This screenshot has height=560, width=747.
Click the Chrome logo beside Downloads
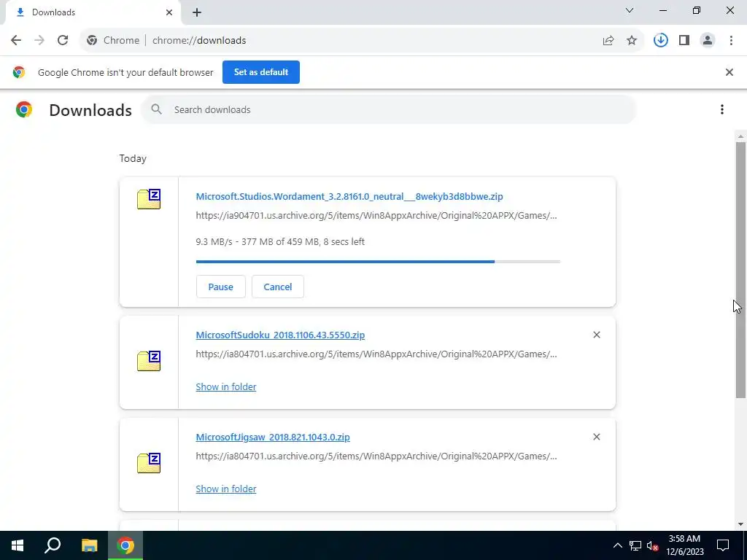click(24, 109)
